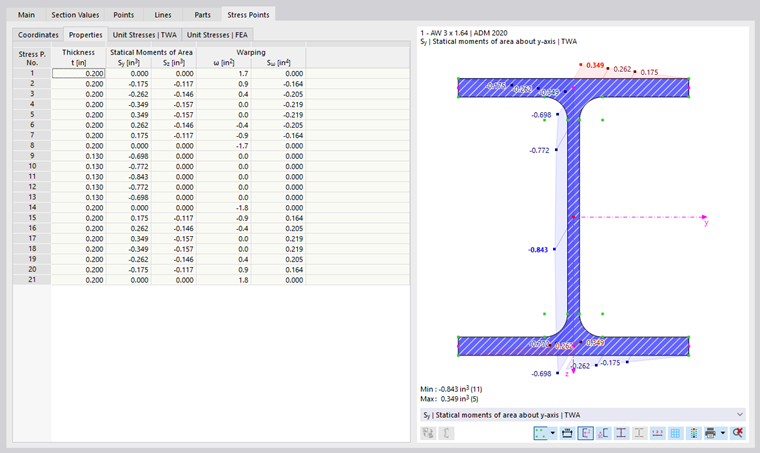Open the Unit Stresses | FEA sub-tab
This screenshot has width=760, height=453.
[x=217, y=35]
